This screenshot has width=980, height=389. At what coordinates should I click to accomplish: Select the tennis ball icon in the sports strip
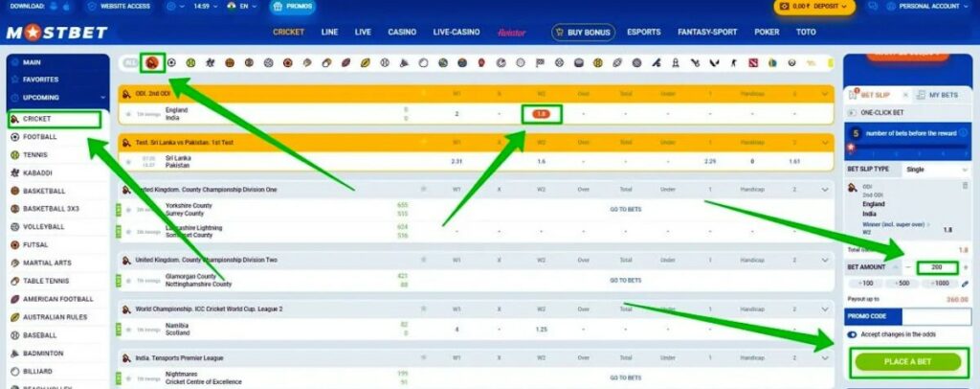pos(190,62)
